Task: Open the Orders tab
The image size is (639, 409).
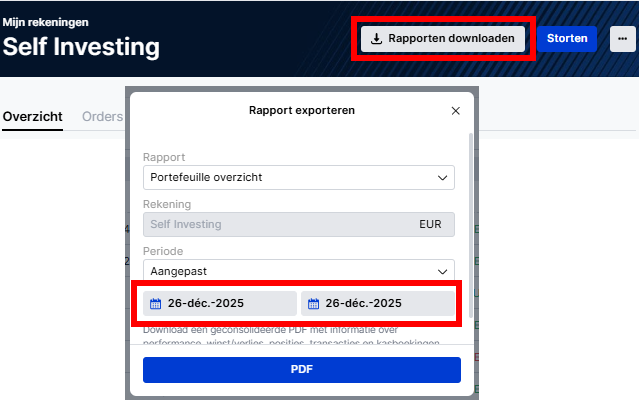Action: [x=102, y=116]
